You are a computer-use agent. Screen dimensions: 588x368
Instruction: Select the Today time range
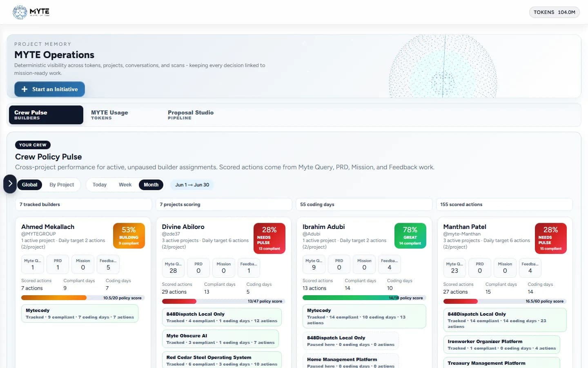(x=100, y=185)
